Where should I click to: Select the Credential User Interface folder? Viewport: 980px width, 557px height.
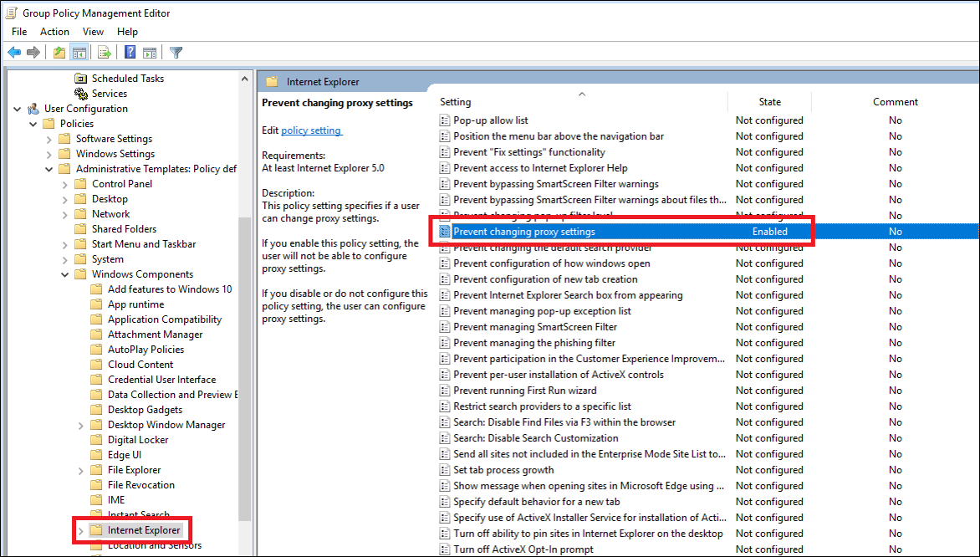162,380
